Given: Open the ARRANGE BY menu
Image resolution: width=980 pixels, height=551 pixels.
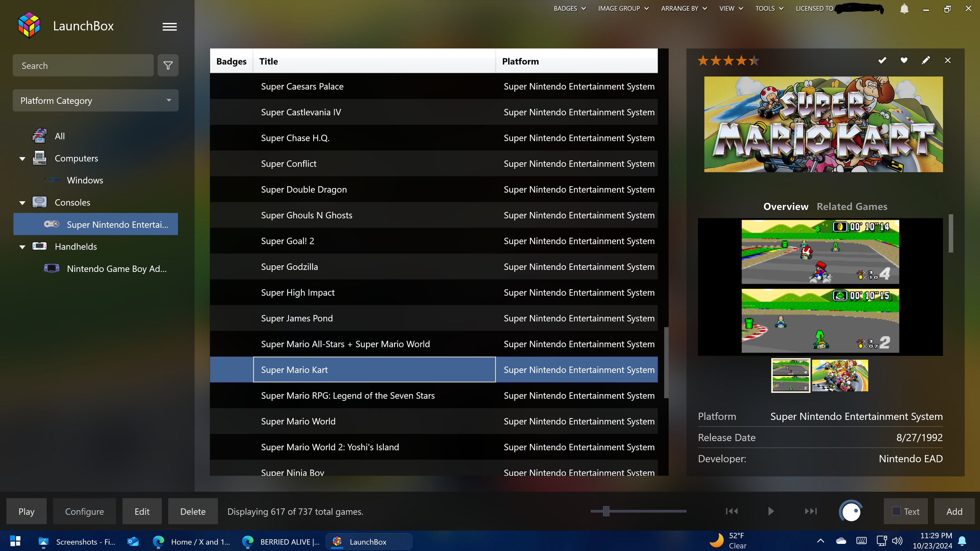Looking at the screenshot, I should (x=684, y=8).
